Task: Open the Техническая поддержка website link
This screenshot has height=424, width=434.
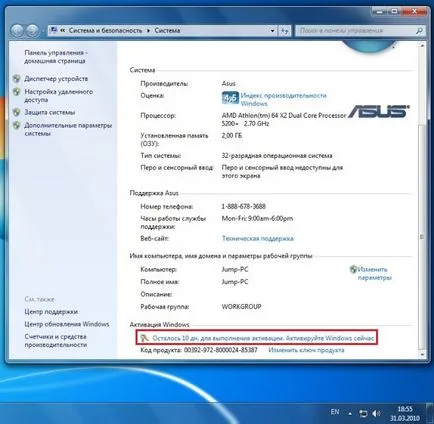Action: [258, 239]
